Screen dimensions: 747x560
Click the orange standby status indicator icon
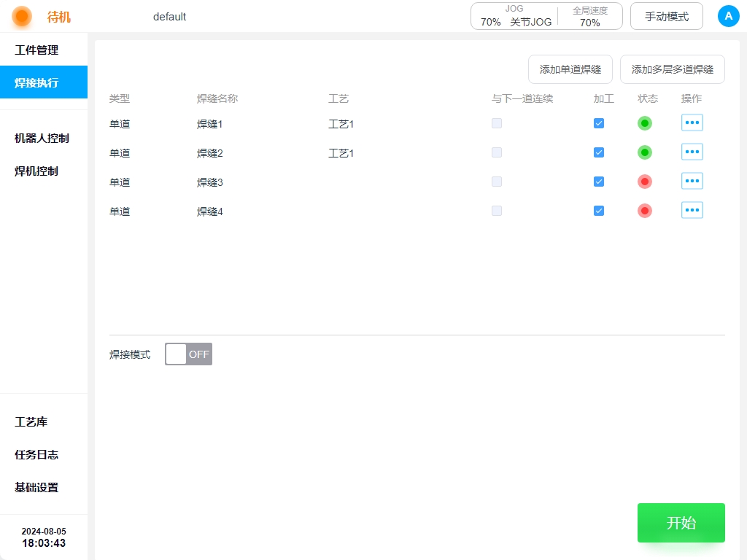point(22,16)
